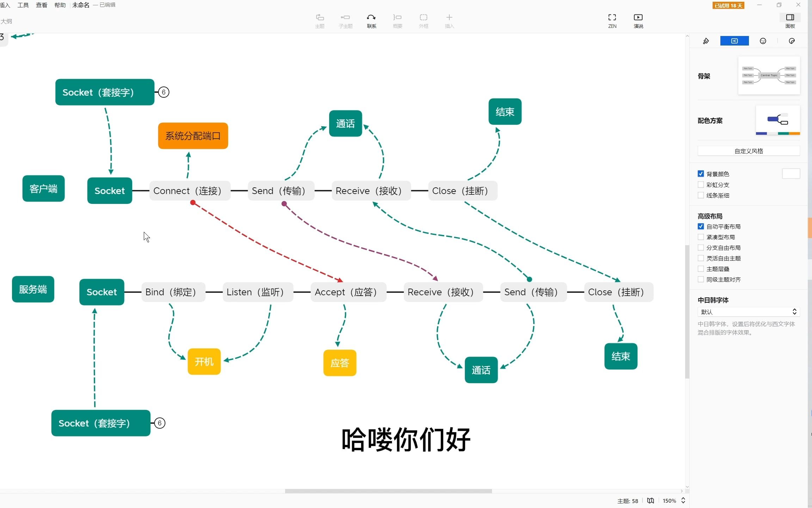Open the 查看 menu
Image resolution: width=812 pixels, height=508 pixels.
coord(42,5)
